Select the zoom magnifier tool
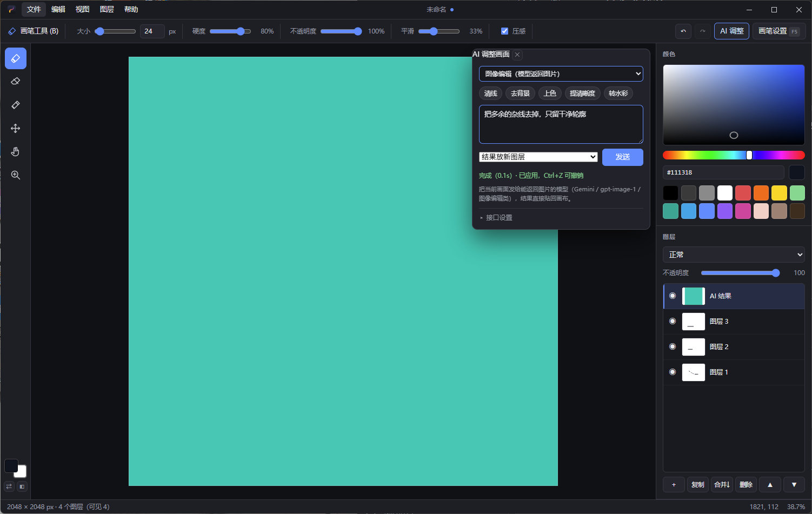The width and height of the screenshot is (812, 514). pos(16,175)
